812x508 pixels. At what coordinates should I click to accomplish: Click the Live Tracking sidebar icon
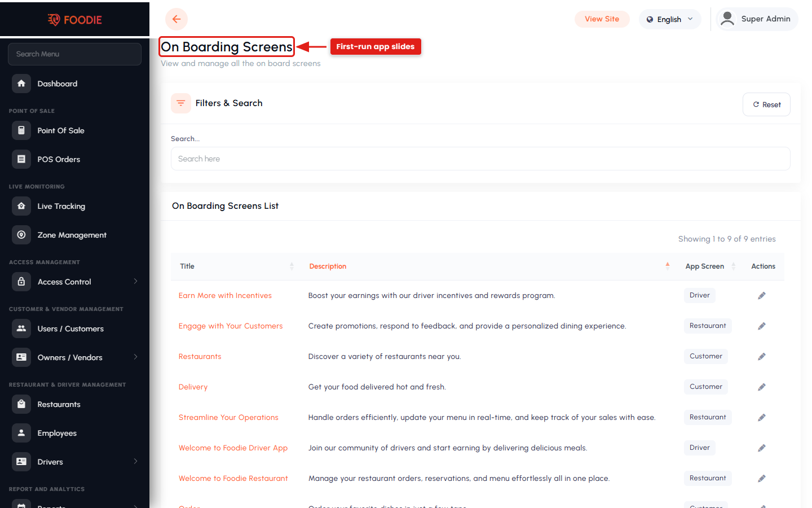click(21, 206)
